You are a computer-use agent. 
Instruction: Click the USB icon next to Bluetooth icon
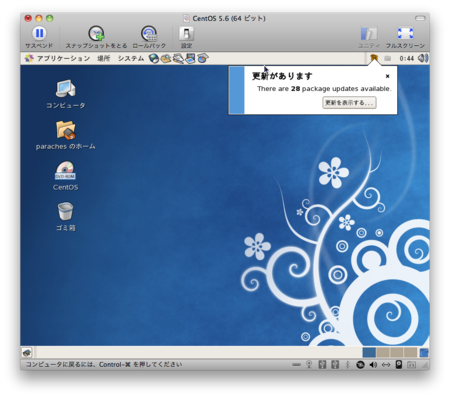(335, 365)
